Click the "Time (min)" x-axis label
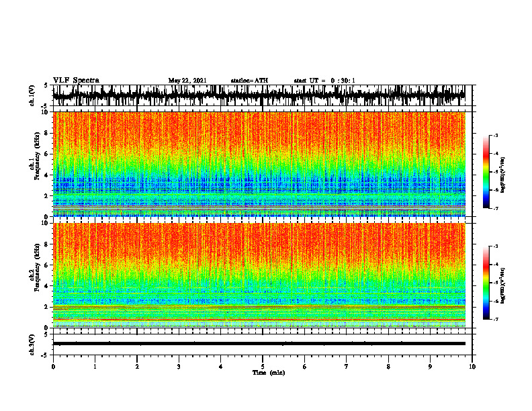 [x=269, y=373]
